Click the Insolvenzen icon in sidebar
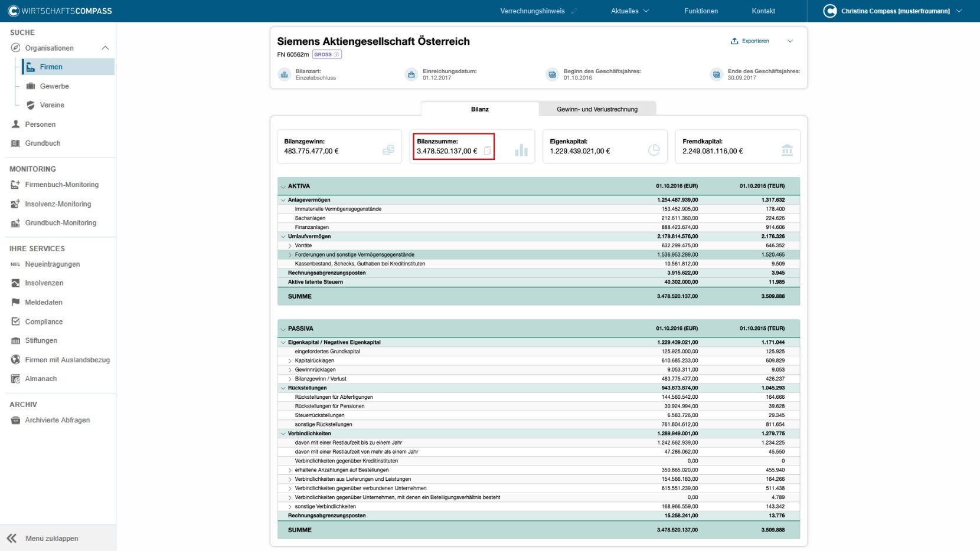Image resolution: width=980 pixels, height=551 pixels. 16,283
